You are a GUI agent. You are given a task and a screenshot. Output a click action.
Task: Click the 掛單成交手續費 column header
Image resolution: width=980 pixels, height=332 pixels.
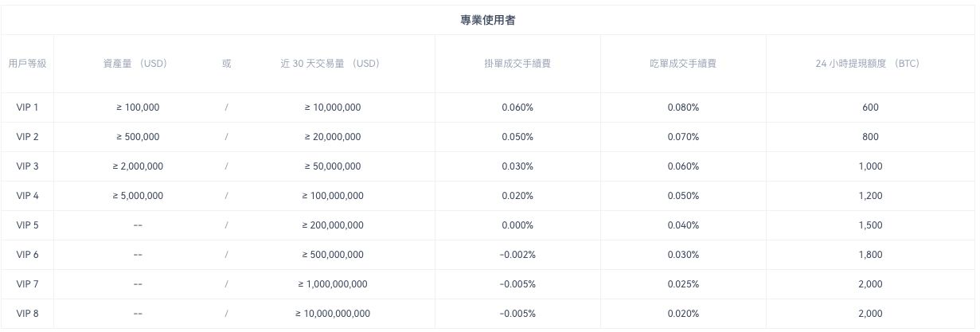click(517, 64)
